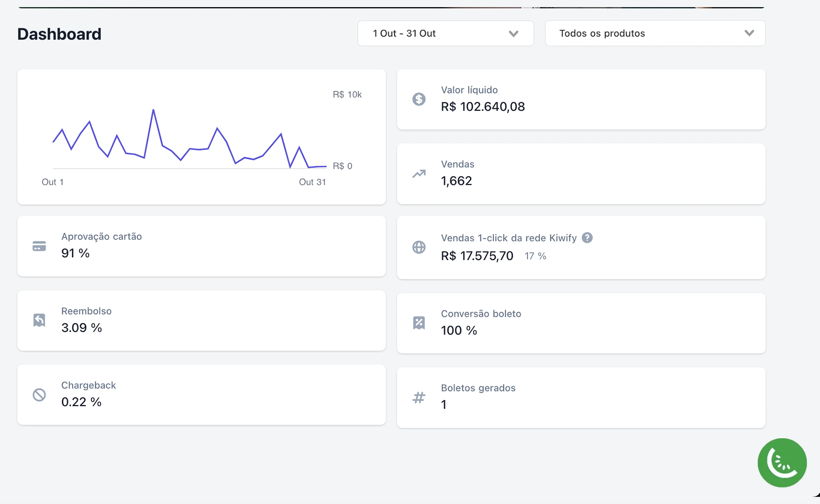
Task: Click the Reembolso 3.09 % card
Action: pyautogui.click(x=201, y=320)
